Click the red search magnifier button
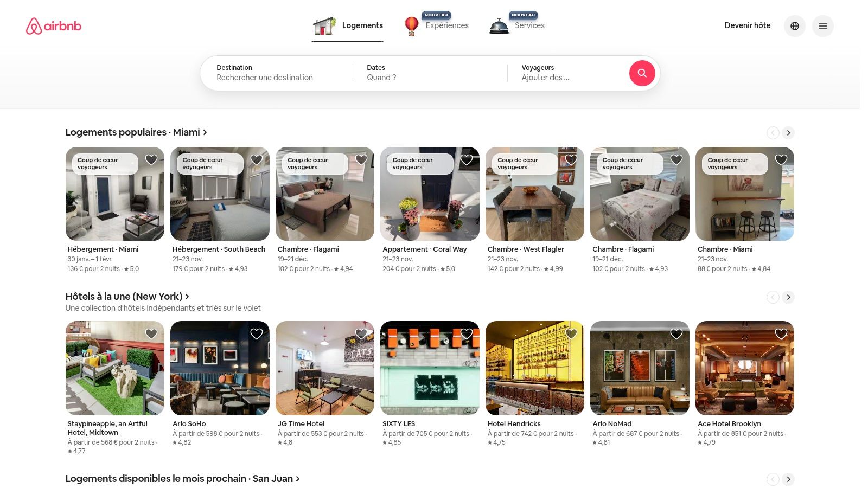The image size is (868, 488). [x=642, y=73]
